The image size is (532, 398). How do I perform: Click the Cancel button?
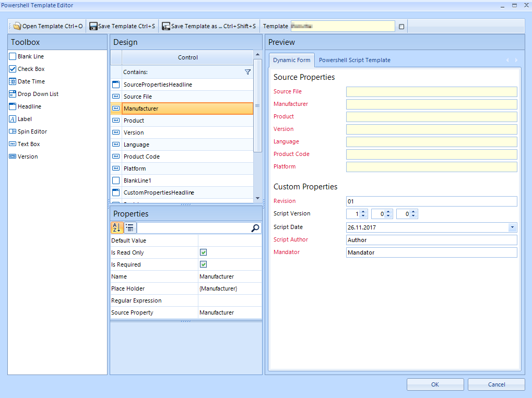point(496,384)
